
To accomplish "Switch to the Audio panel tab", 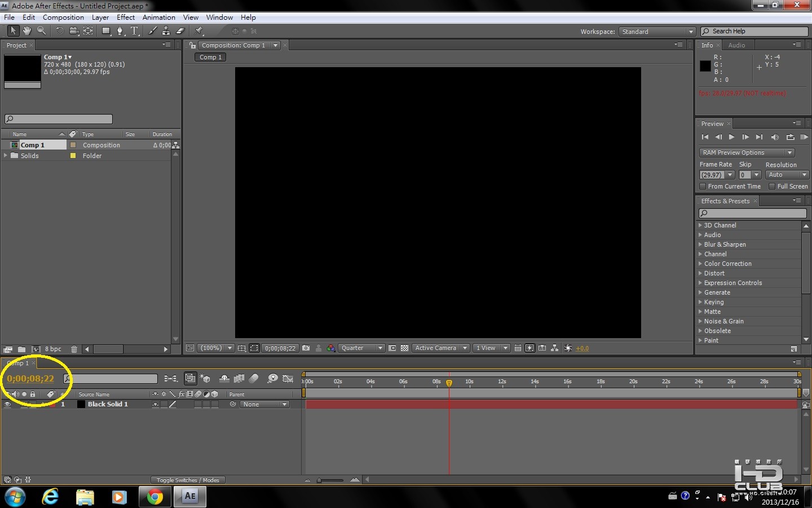I will 736,45.
